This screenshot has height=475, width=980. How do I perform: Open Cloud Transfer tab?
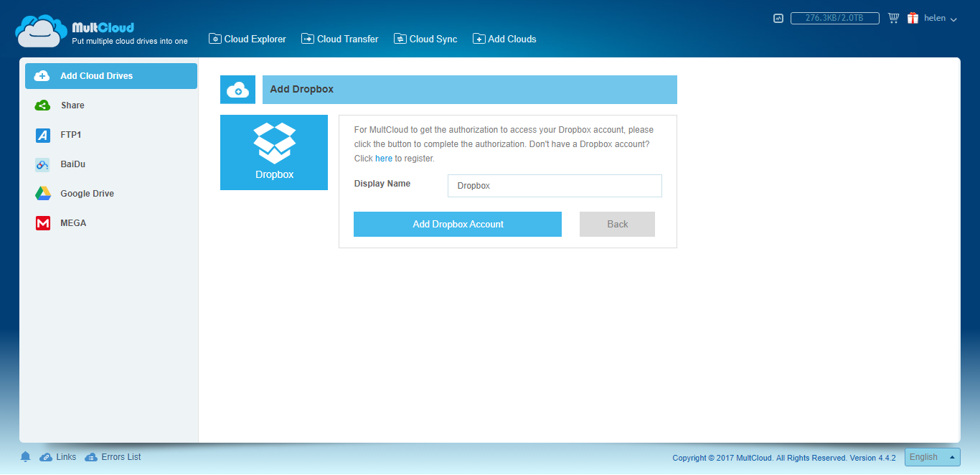tap(340, 39)
